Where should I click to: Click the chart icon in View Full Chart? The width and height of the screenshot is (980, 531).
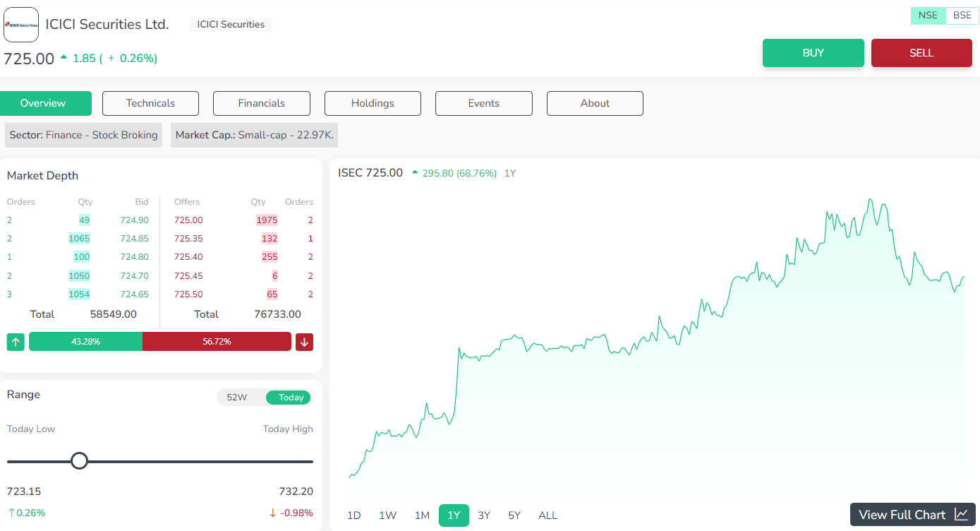pos(961,515)
